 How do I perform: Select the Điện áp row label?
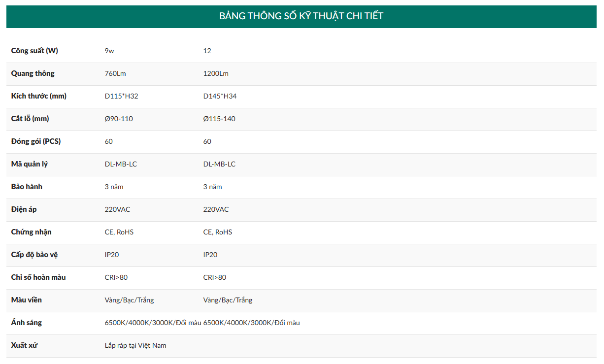pos(24,209)
